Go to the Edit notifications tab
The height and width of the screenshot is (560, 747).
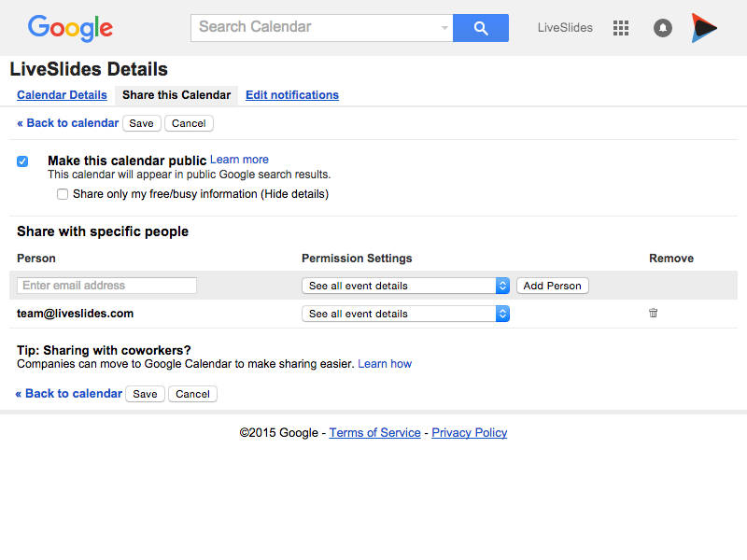click(292, 95)
